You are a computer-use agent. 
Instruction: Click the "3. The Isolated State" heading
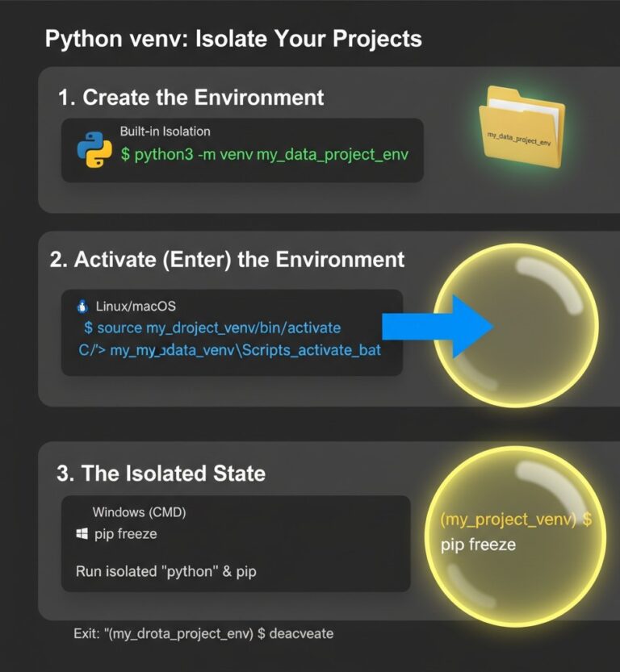[x=161, y=473]
